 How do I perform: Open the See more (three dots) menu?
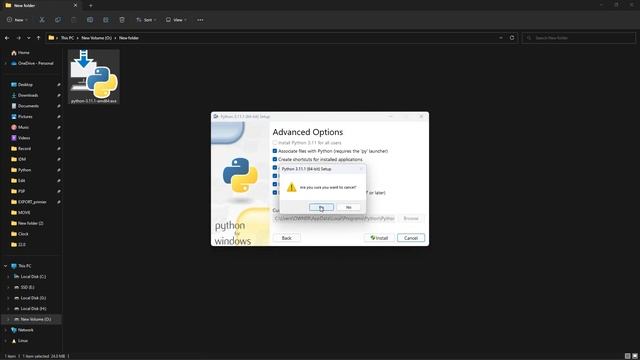tap(200, 20)
